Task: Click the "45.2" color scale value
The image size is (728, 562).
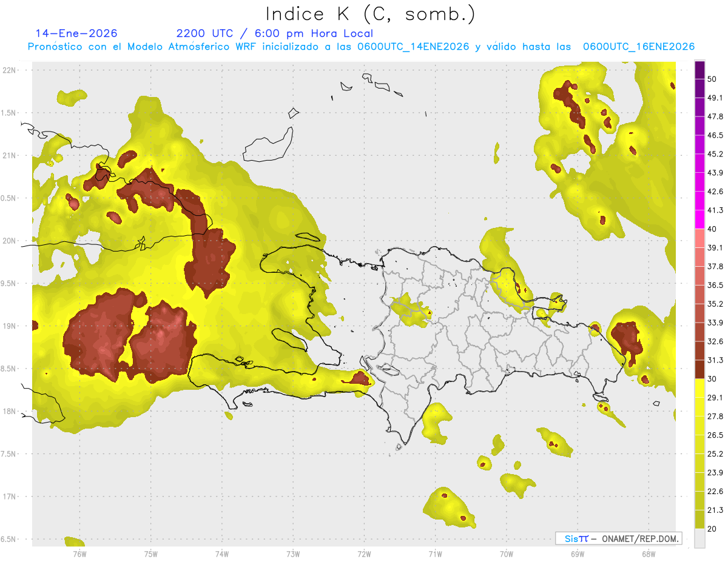Action: pos(716,154)
